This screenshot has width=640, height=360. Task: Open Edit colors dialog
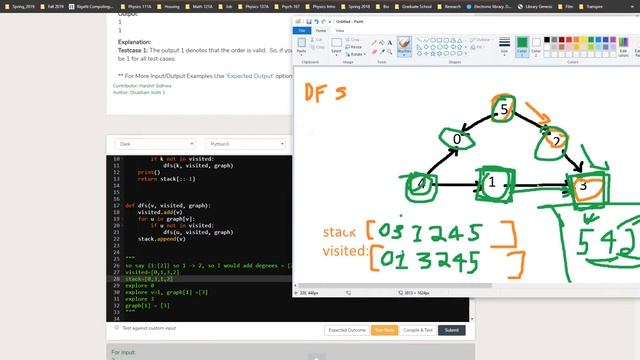pyautogui.click(x=623, y=46)
